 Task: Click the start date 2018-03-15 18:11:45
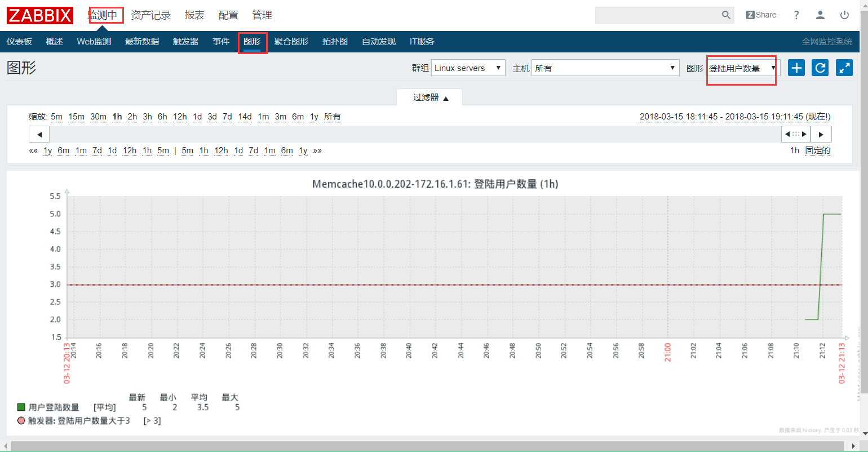679,117
